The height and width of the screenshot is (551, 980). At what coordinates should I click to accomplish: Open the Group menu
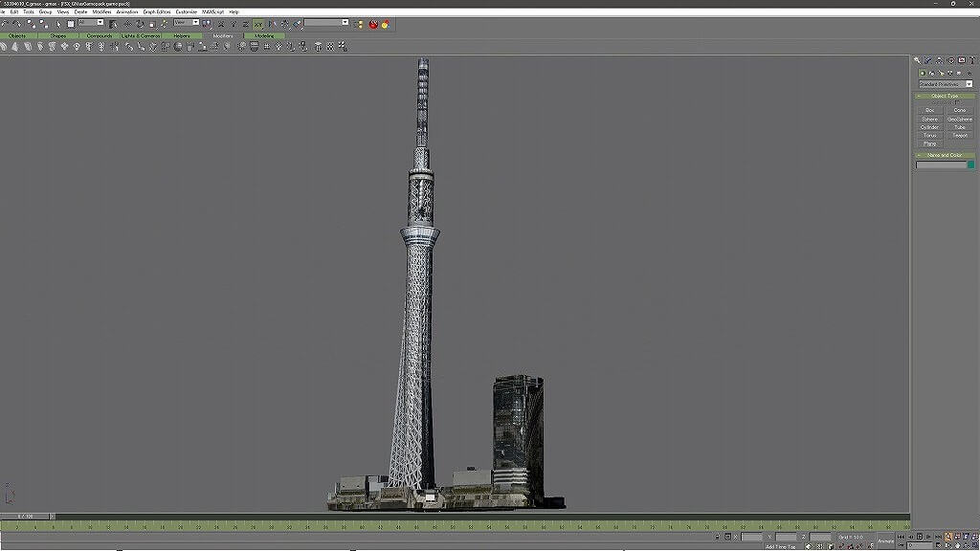(x=46, y=11)
